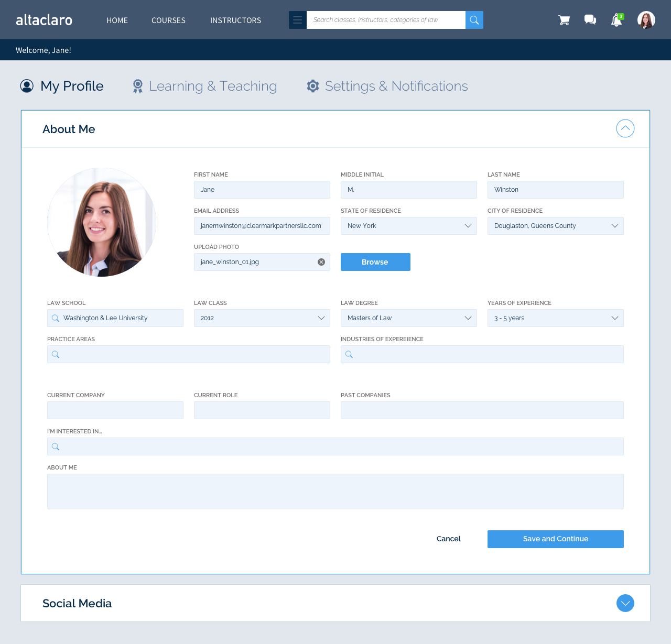Open the hamburger menu beside search

tap(298, 20)
